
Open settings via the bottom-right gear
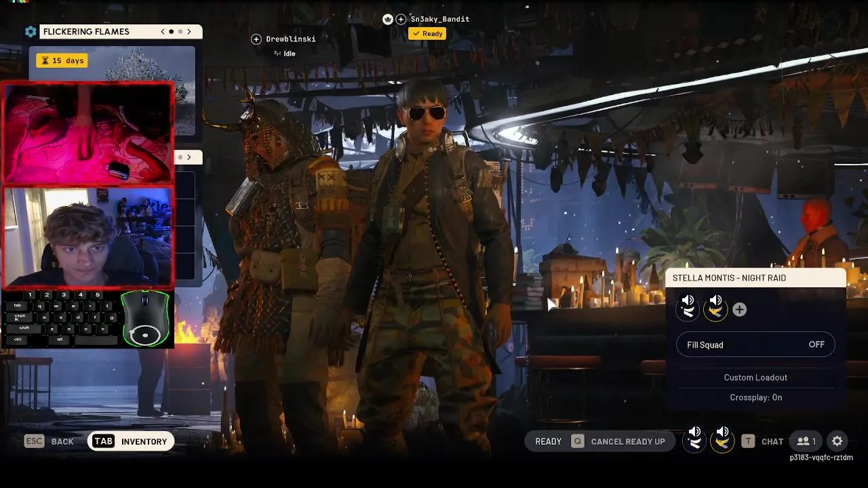click(x=837, y=441)
